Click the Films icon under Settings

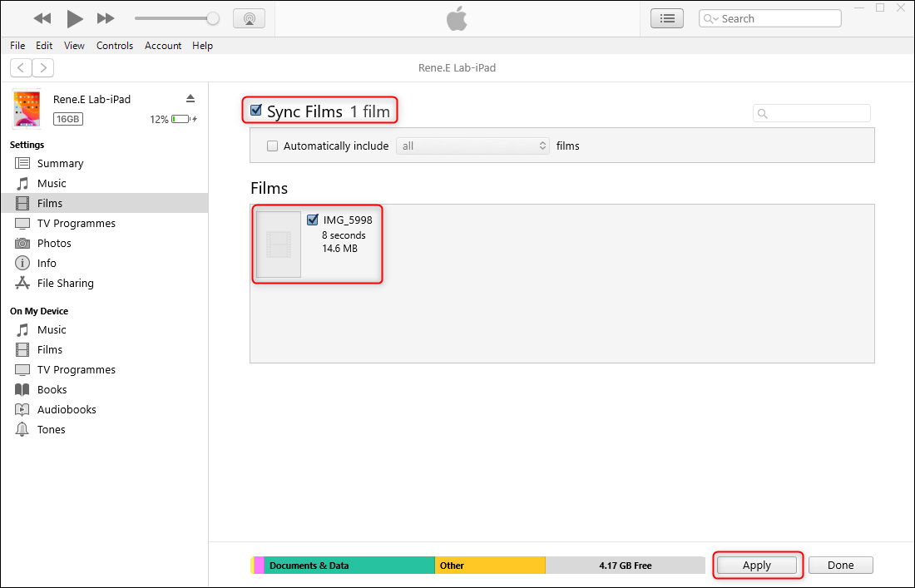[22, 203]
